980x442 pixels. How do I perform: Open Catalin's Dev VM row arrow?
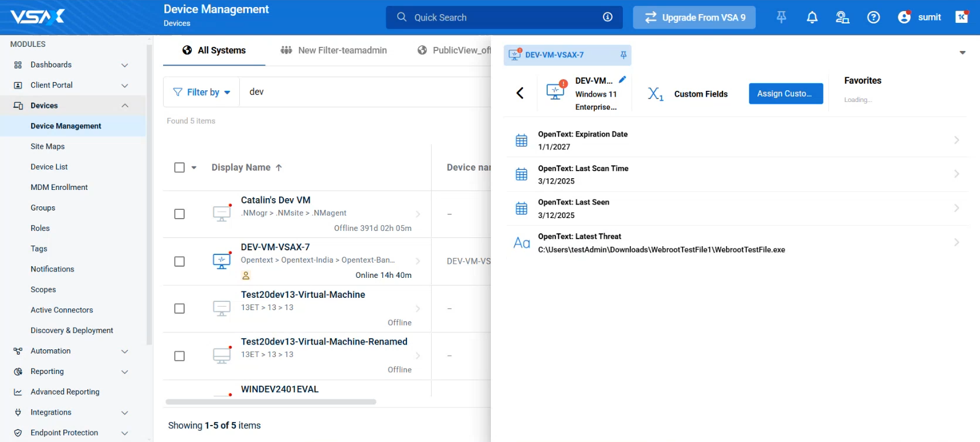[x=418, y=214]
